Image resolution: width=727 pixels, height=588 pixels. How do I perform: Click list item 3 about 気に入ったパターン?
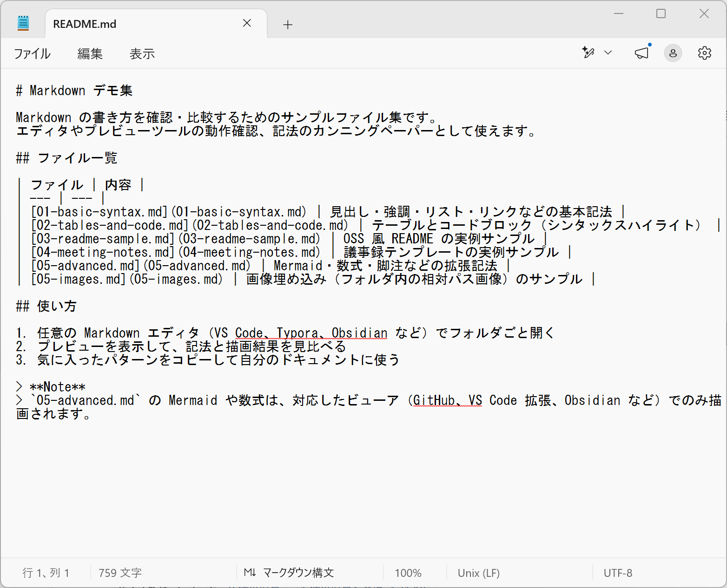[x=208, y=360]
